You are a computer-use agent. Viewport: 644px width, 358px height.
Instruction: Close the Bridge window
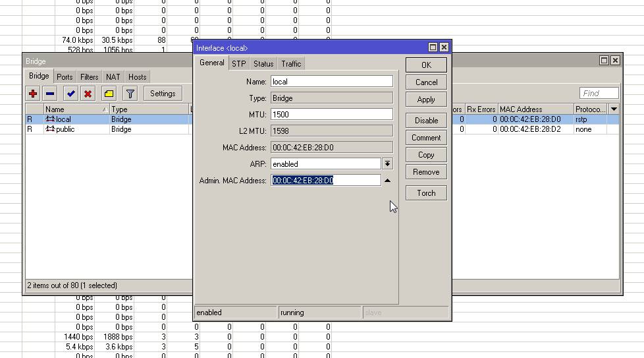(615, 61)
